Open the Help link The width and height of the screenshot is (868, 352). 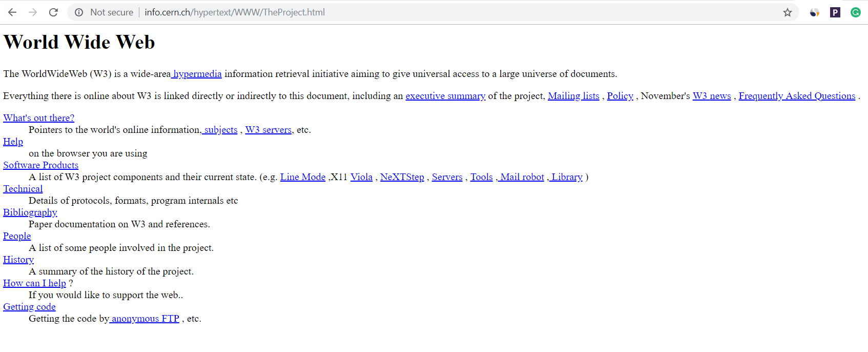(x=13, y=142)
